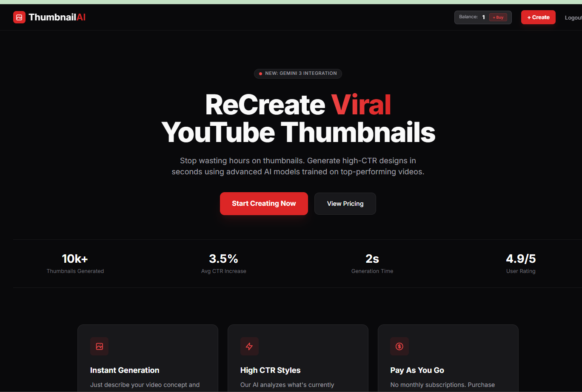Screen dimensions: 582x392
Task: Click the 3.5% Avg CTR Increase stat
Action: click(x=223, y=262)
